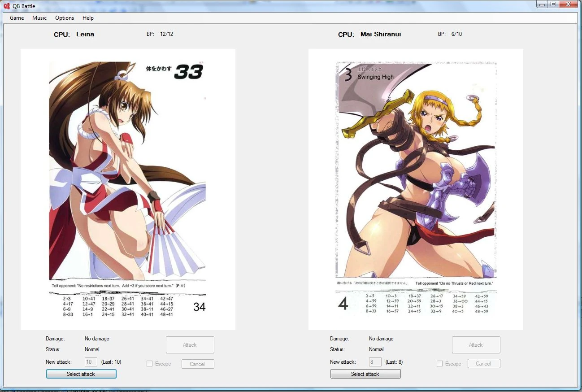Click the New attack field showing 8
582x392 pixels.
[x=375, y=362]
